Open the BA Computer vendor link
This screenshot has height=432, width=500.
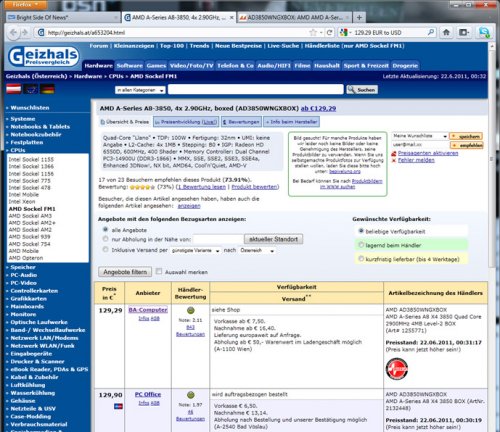coord(148,310)
